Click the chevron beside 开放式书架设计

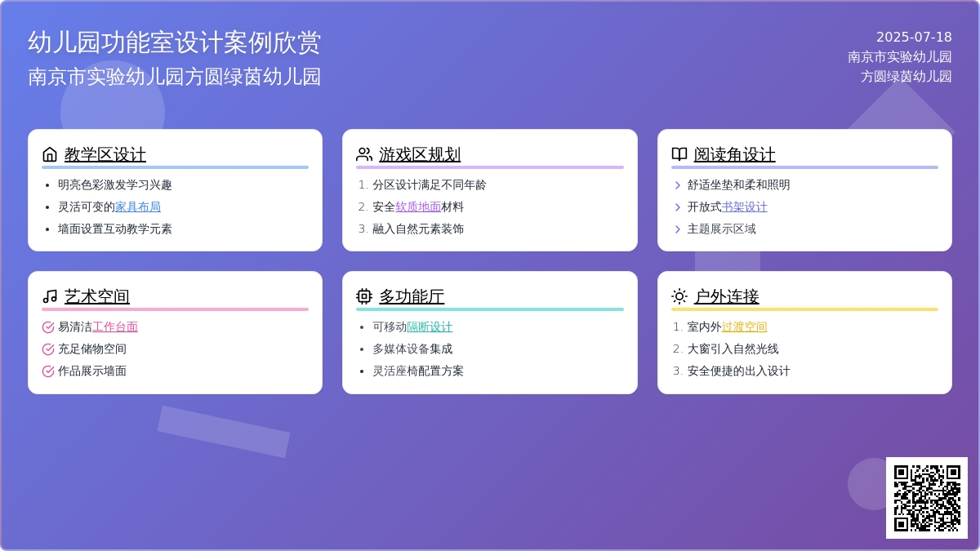[678, 207]
